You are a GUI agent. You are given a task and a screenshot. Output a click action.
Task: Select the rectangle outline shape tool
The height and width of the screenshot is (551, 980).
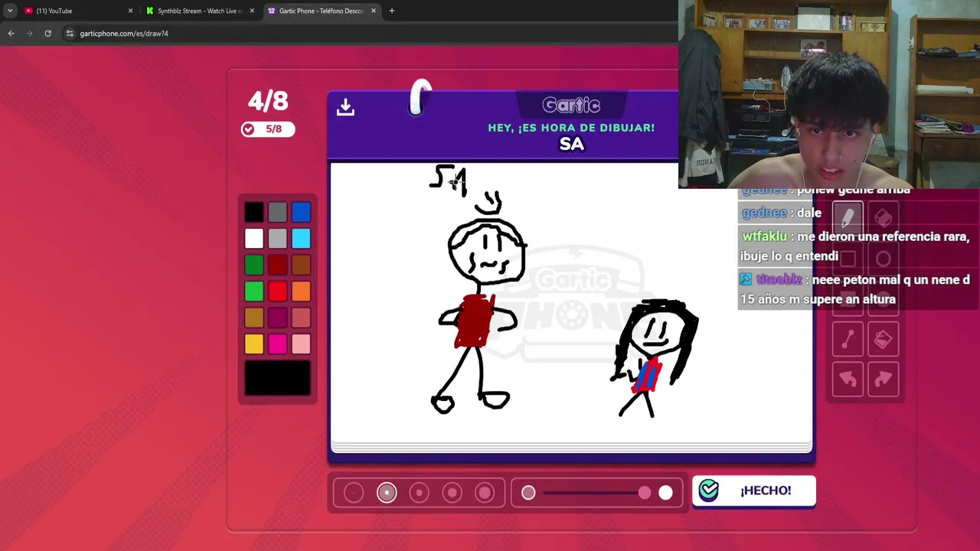point(848,259)
